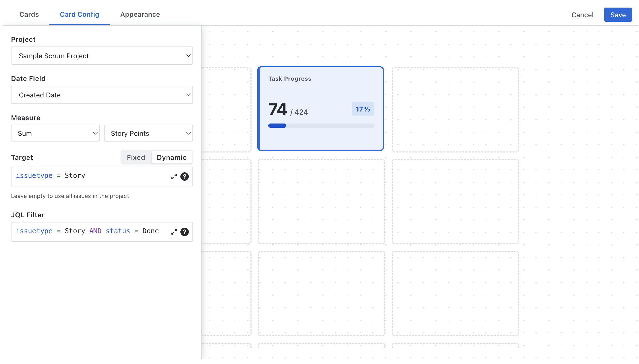Set Target mode to Dynamic

pyautogui.click(x=172, y=157)
